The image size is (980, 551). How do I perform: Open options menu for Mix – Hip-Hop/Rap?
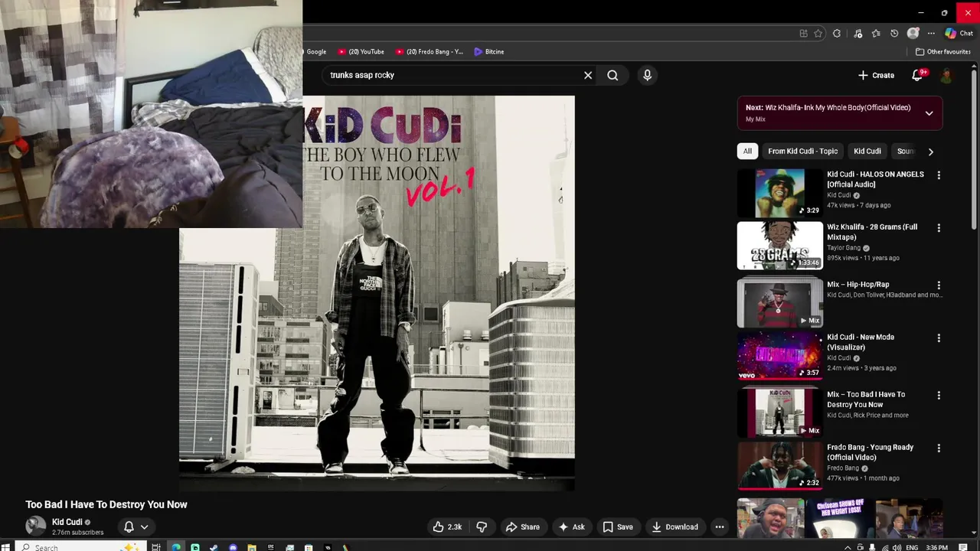(x=939, y=285)
